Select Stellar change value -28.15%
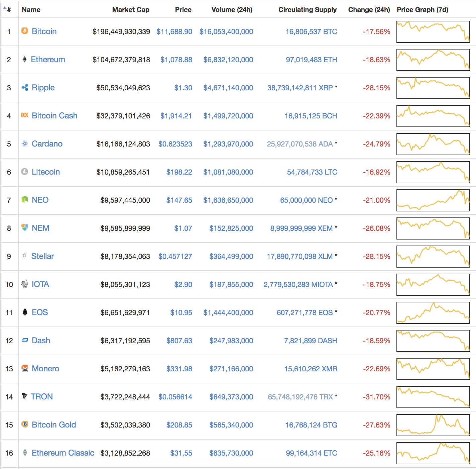The width and height of the screenshot is (476, 469). click(377, 256)
